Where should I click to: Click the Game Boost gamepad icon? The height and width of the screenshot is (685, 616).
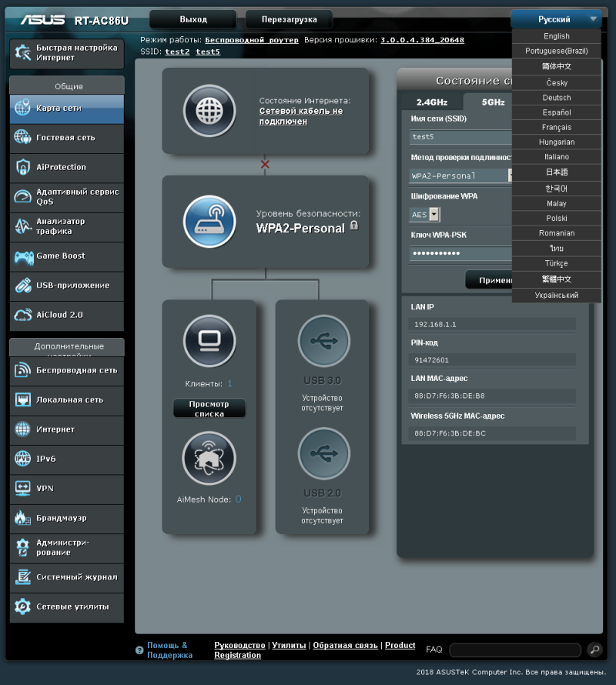coord(24,257)
